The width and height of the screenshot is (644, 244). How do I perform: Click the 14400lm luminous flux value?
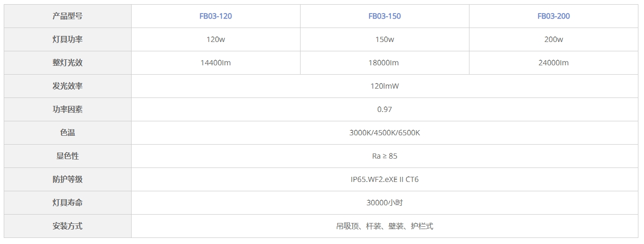216,63
